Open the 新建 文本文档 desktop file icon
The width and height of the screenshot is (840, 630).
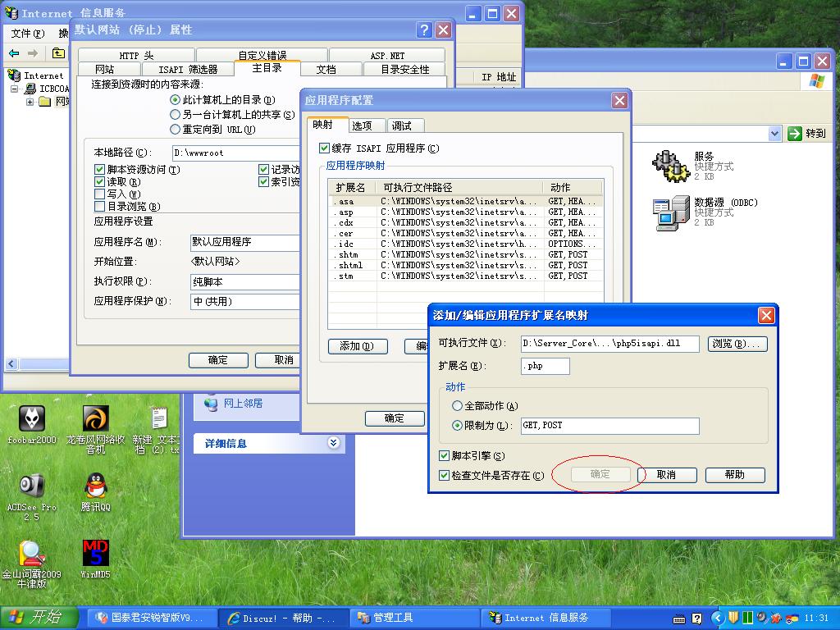coord(159,418)
